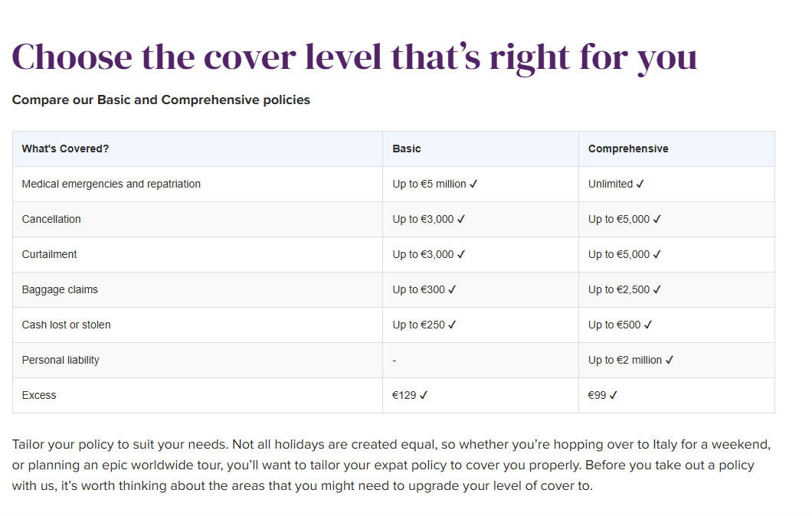Click checkmark beside Basic Baggage €300
This screenshot has height=516, width=812.
pos(452,289)
